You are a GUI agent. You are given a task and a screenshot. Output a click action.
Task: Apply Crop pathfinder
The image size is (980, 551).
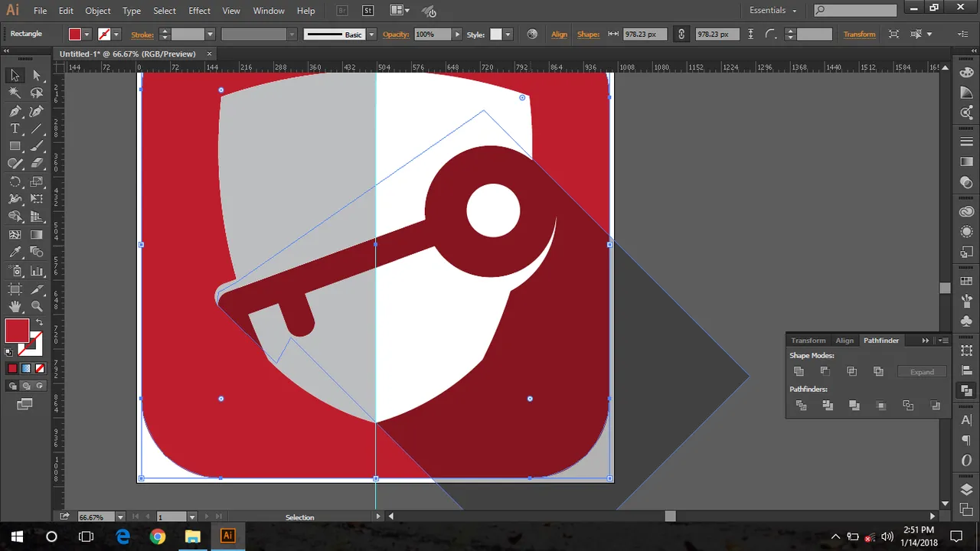pyautogui.click(x=881, y=406)
